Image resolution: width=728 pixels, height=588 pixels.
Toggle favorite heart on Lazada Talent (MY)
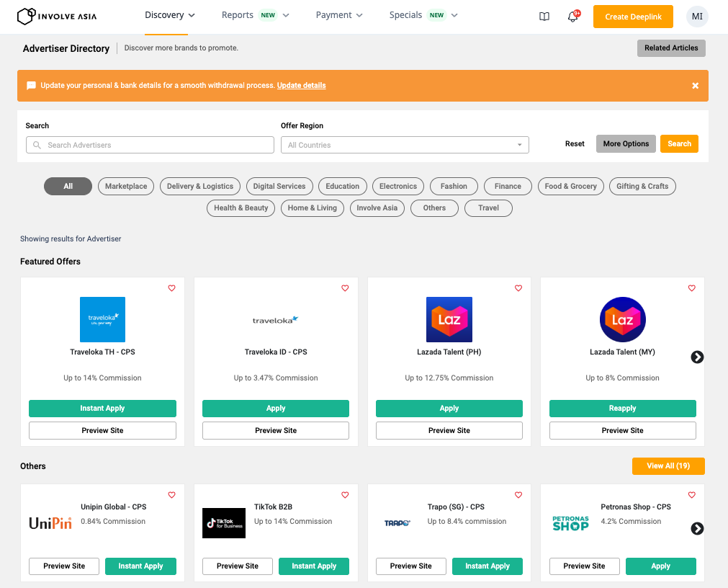692,288
